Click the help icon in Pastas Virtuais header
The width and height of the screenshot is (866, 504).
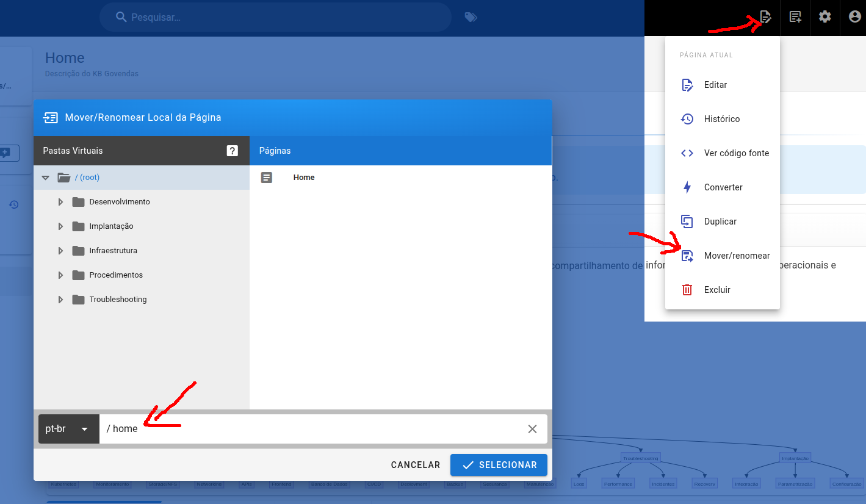coord(232,151)
